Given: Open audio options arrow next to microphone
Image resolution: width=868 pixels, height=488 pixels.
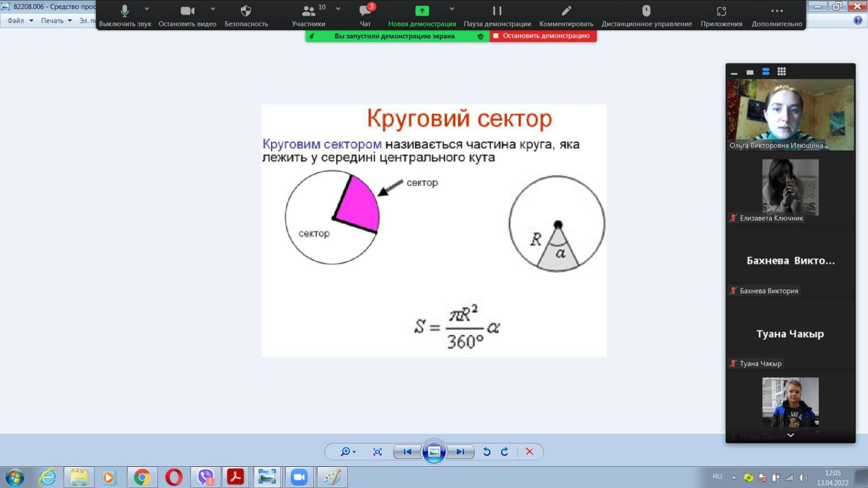Looking at the screenshot, I should click(147, 9).
